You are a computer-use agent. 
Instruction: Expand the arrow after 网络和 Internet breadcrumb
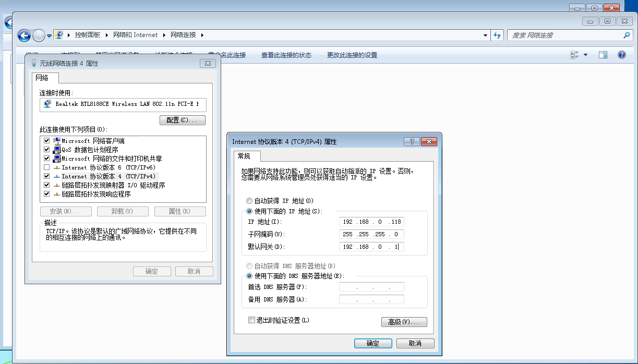[x=164, y=35]
